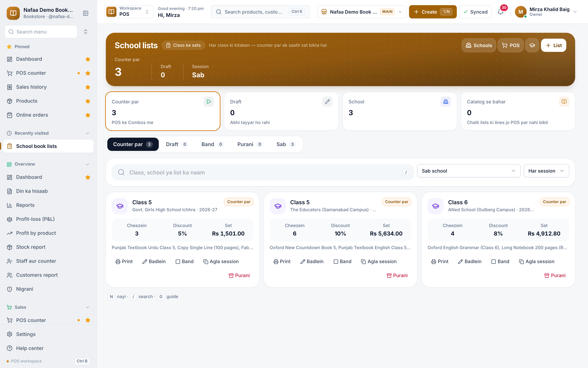Expand the sidebar menu sort chevrons
588x368 pixels.
click(x=85, y=32)
